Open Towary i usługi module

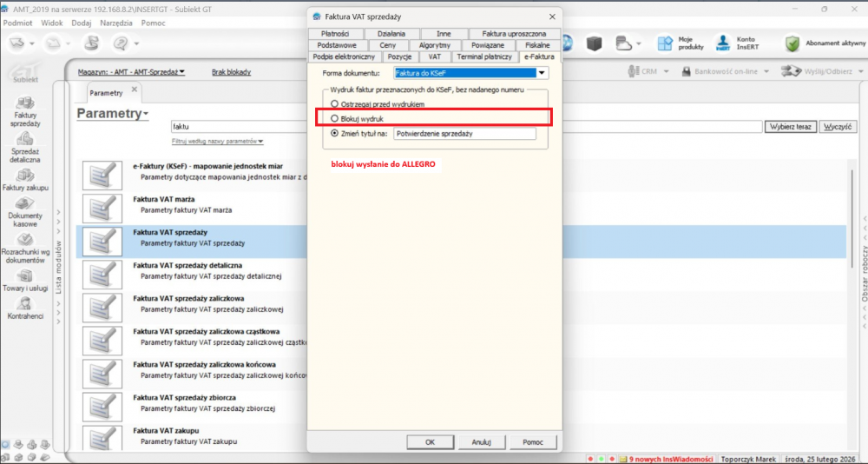[25, 281]
